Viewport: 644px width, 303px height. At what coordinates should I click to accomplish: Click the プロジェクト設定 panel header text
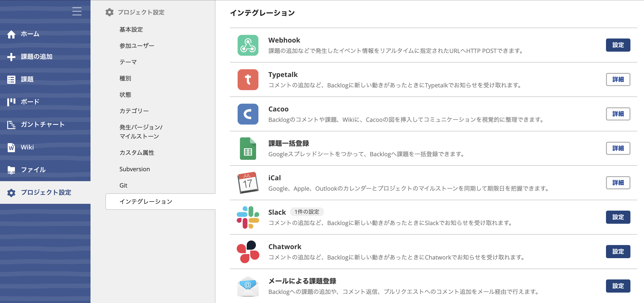[x=141, y=12]
